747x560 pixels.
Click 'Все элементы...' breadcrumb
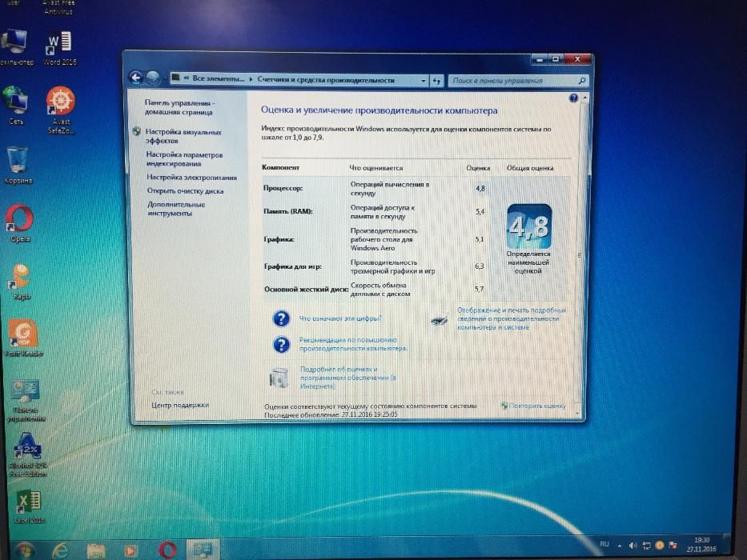click(219, 78)
